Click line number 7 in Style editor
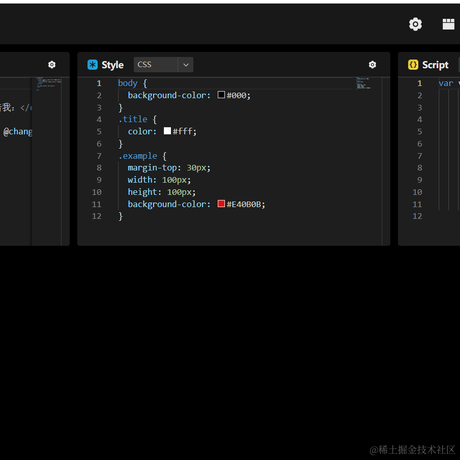The image size is (460, 460). pyautogui.click(x=99, y=156)
